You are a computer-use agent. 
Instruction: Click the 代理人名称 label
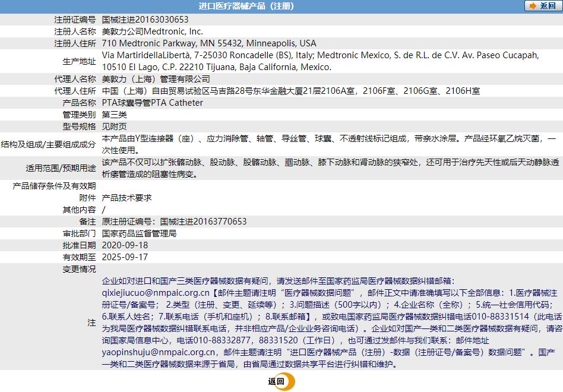click(x=75, y=79)
